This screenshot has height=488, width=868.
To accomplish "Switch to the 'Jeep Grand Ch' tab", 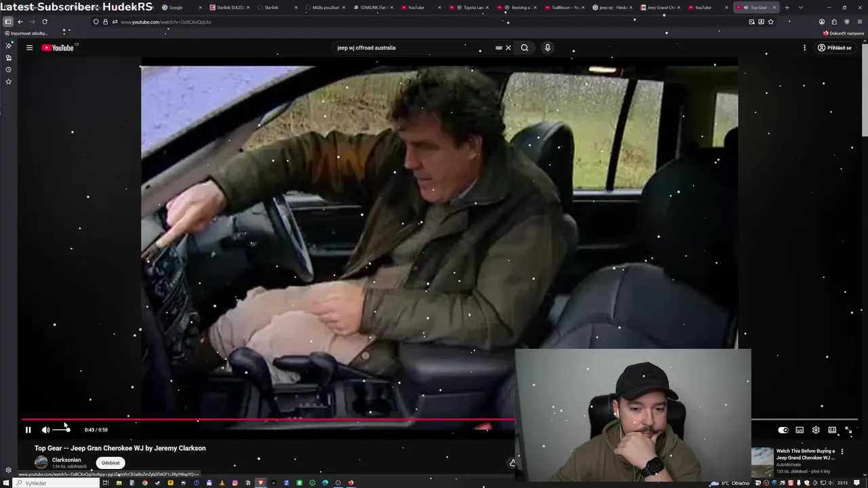I will (660, 7).
